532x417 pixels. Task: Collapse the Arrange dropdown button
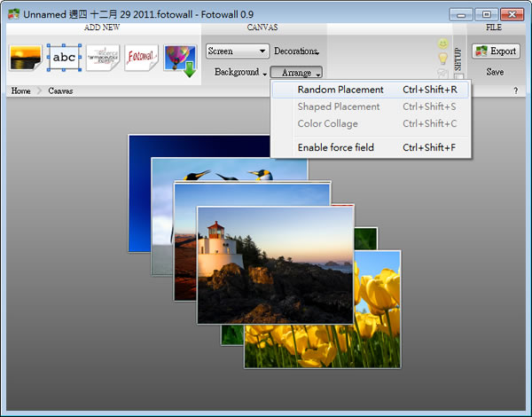pos(296,73)
